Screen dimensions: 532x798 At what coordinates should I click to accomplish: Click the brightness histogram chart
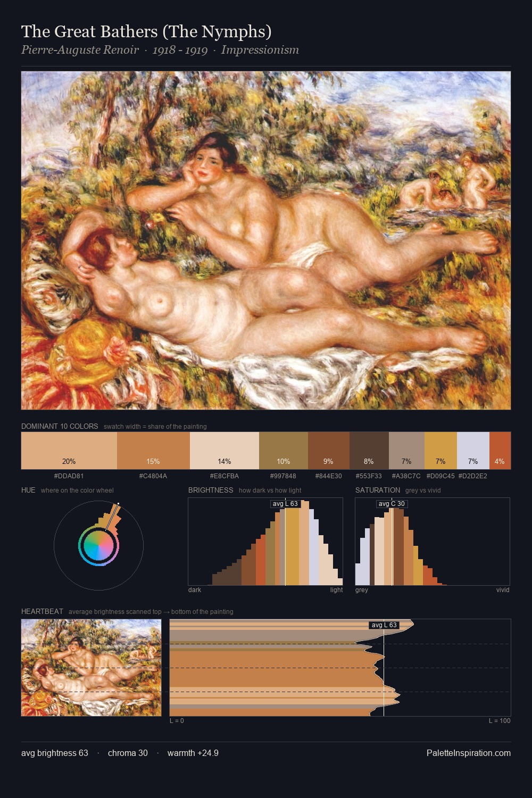[x=265, y=542]
